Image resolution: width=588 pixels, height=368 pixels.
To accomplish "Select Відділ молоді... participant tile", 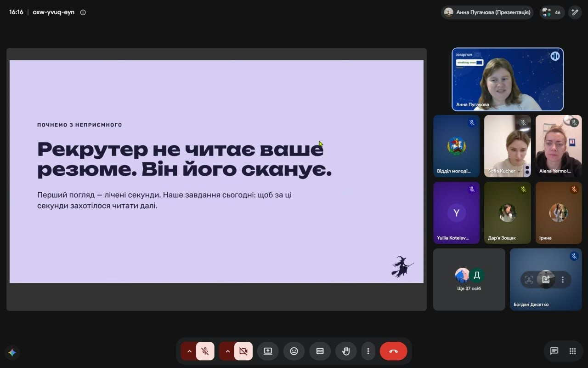I will pos(456,146).
